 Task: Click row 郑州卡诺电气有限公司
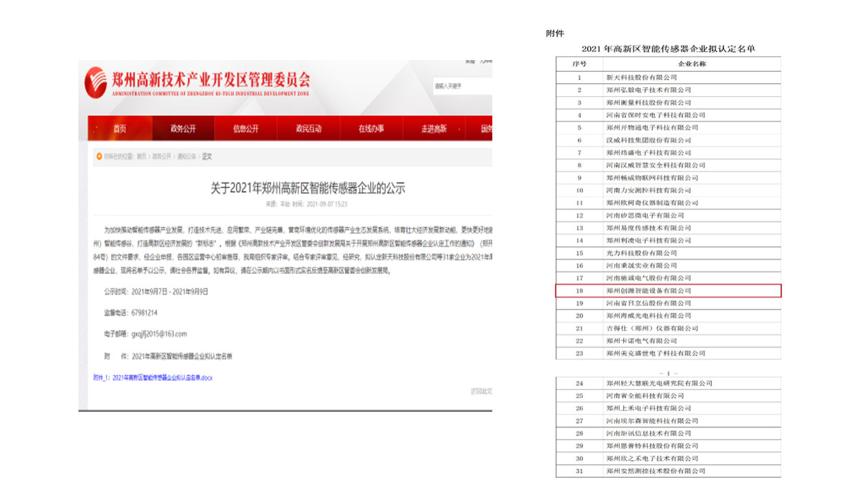click(668, 341)
